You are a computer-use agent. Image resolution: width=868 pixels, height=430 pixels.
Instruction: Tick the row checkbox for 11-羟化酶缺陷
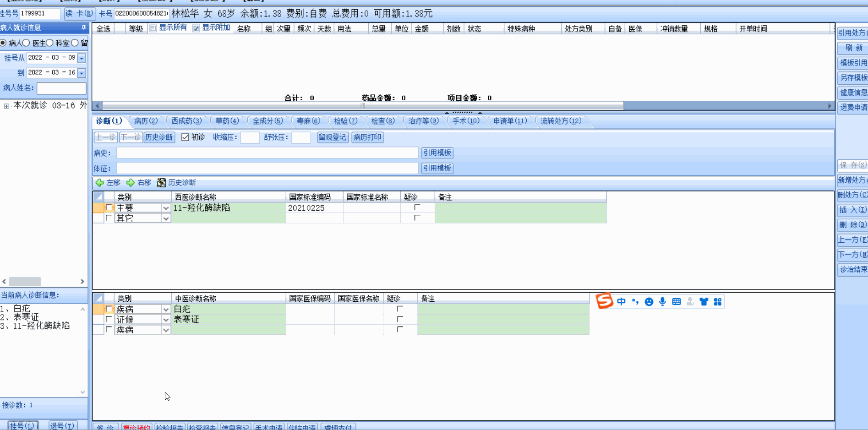tap(109, 207)
